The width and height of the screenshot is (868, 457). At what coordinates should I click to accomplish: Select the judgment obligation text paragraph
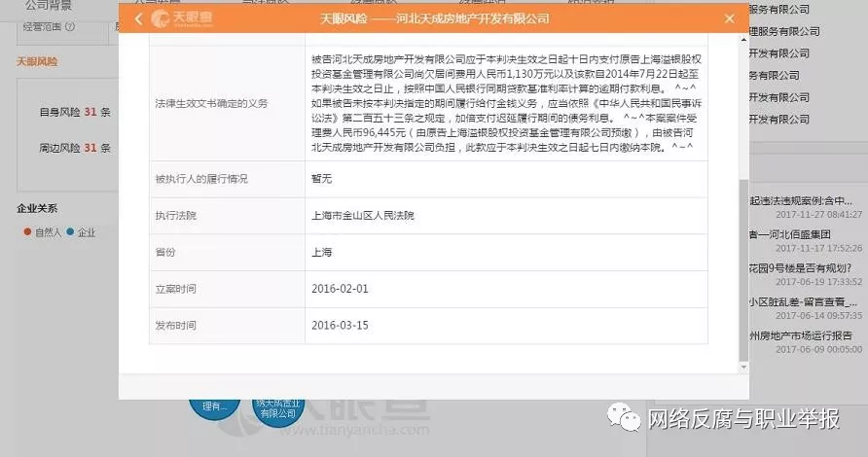pyautogui.click(x=506, y=103)
